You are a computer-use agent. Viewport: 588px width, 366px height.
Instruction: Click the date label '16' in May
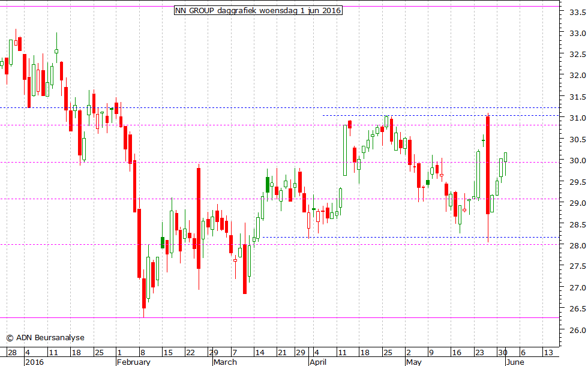[457, 353]
